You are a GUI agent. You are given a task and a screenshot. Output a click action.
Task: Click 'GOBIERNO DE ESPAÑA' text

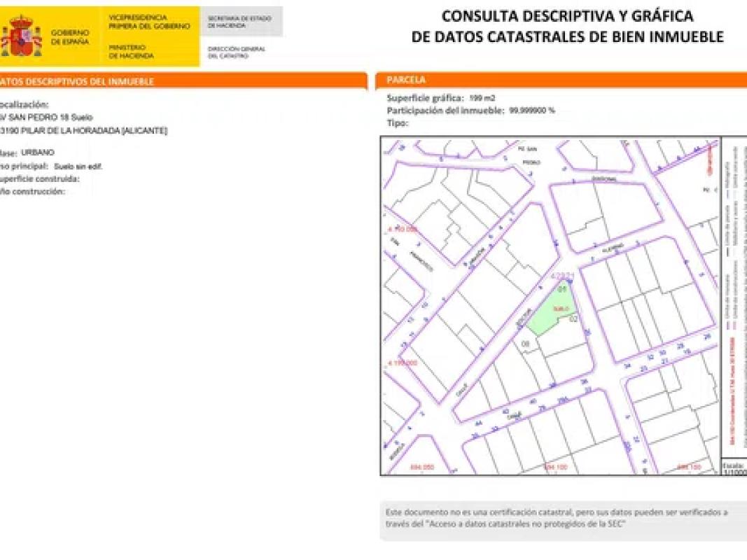click(70, 37)
